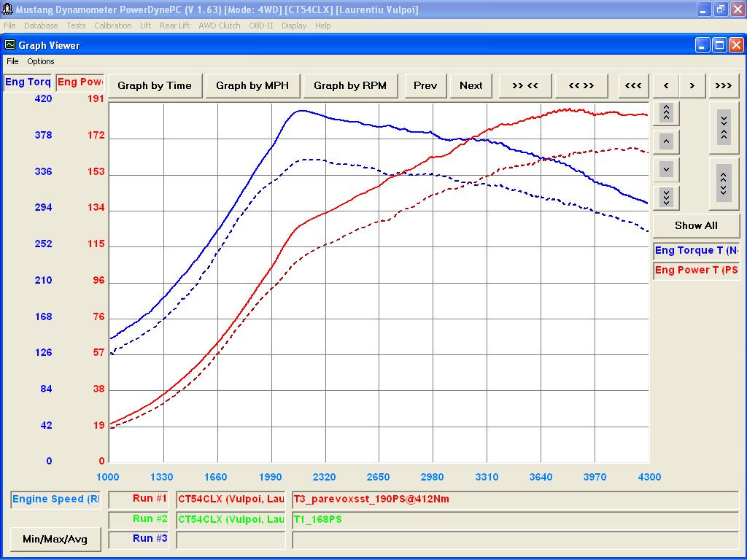This screenshot has height=560, width=747.
Task: Click the single up-chevron scale button
Action: pos(666,141)
